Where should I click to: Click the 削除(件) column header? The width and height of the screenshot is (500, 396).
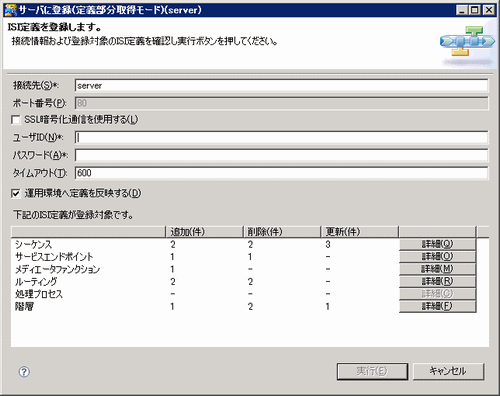(x=282, y=232)
